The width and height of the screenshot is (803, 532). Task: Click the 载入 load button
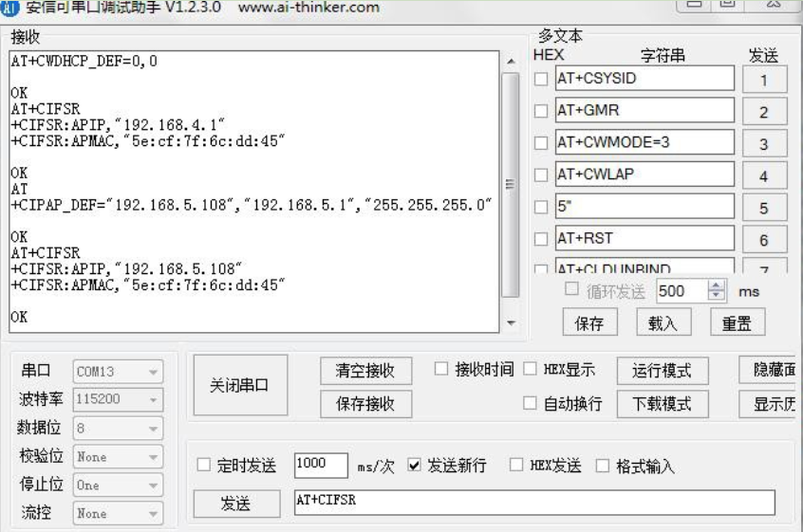coord(663,323)
